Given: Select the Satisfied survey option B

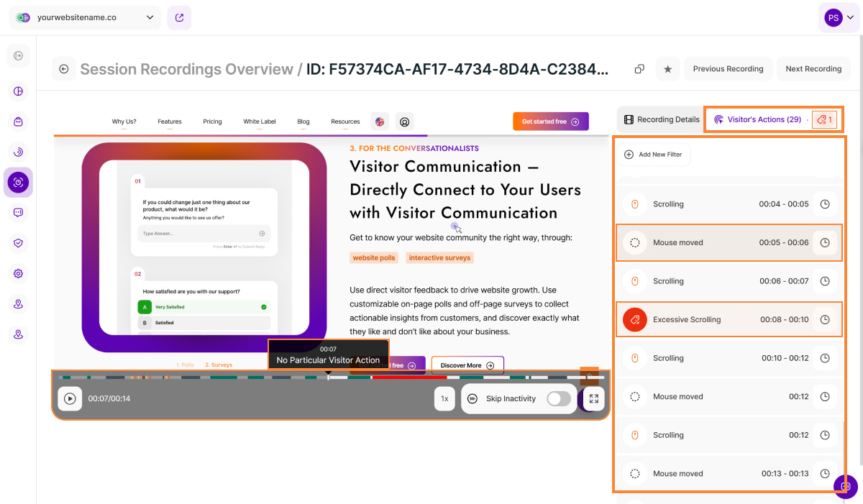Looking at the screenshot, I should 204,323.
